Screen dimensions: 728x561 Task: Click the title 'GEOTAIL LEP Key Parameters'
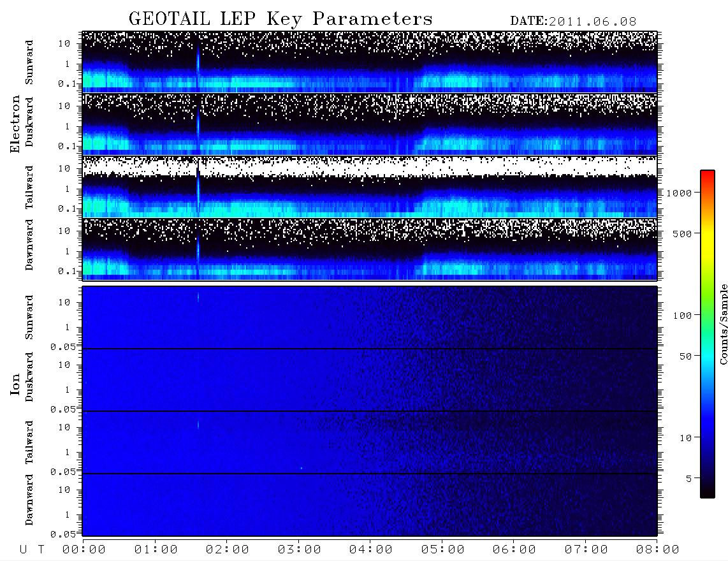280,19
